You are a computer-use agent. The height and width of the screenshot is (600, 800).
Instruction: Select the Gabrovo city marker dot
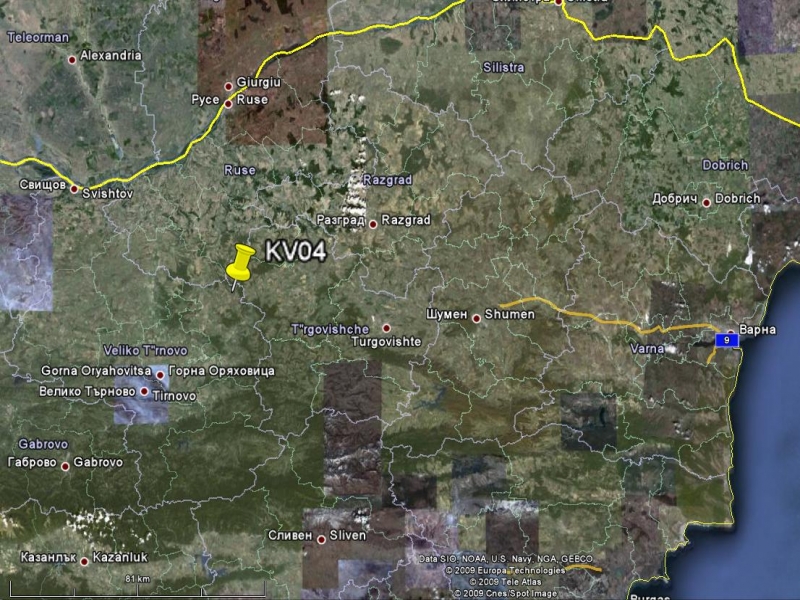[x=65, y=466]
